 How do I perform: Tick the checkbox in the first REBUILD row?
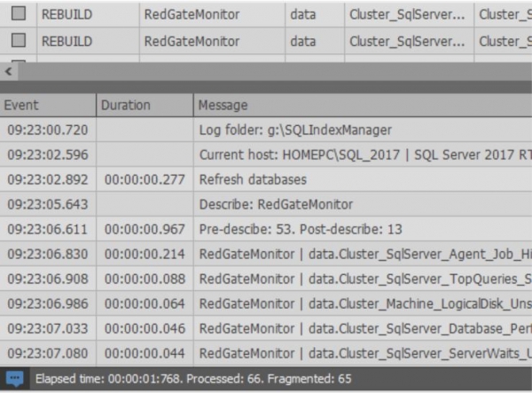(x=19, y=14)
